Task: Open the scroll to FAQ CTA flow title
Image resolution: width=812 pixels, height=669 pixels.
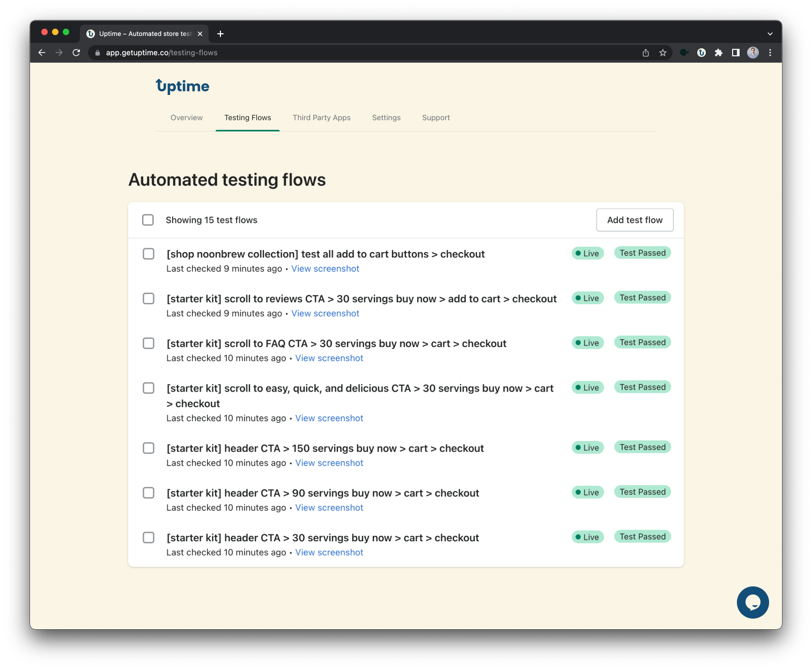Action: (336, 344)
